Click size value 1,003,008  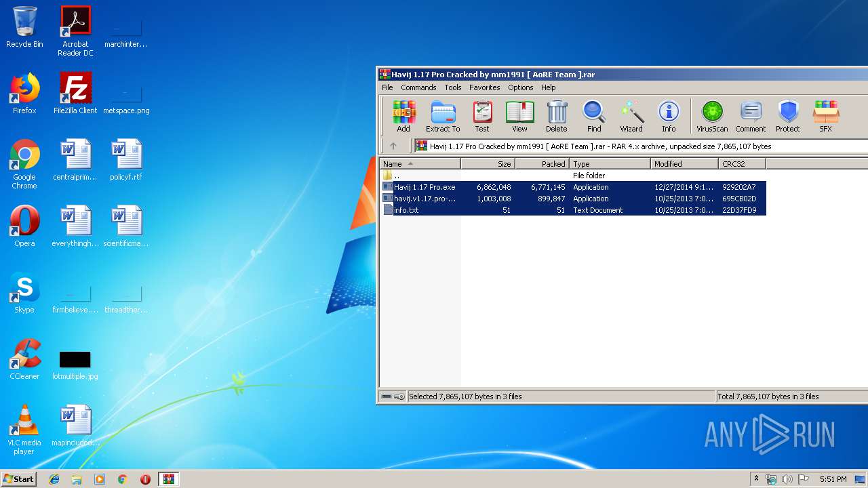coord(494,199)
